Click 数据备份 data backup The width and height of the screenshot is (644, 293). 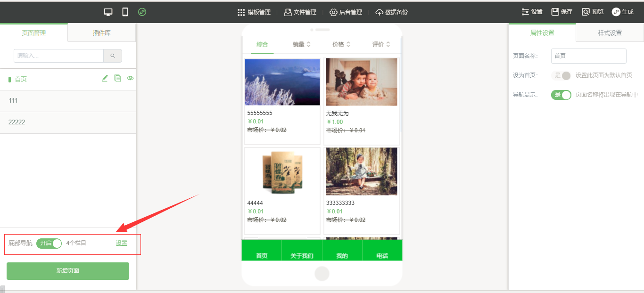(x=391, y=12)
